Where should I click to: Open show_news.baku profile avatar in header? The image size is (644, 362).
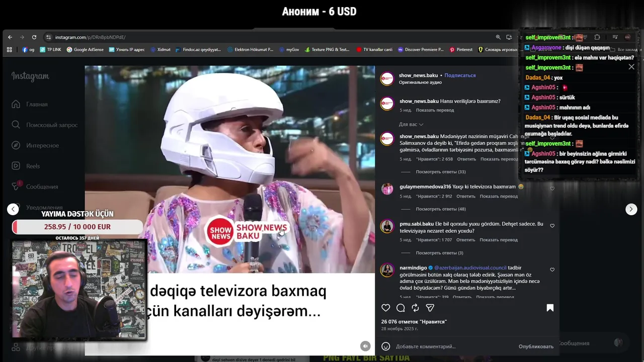(x=387, y=79)
